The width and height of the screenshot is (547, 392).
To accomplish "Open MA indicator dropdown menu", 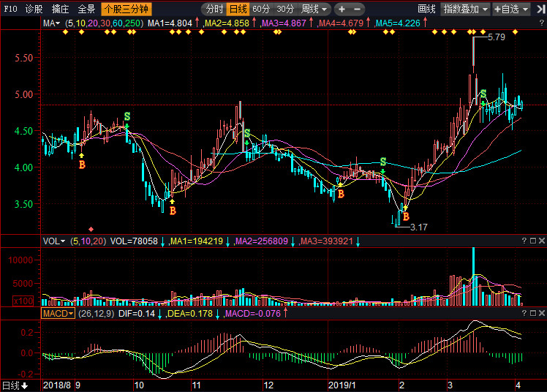I will (52, 23).
